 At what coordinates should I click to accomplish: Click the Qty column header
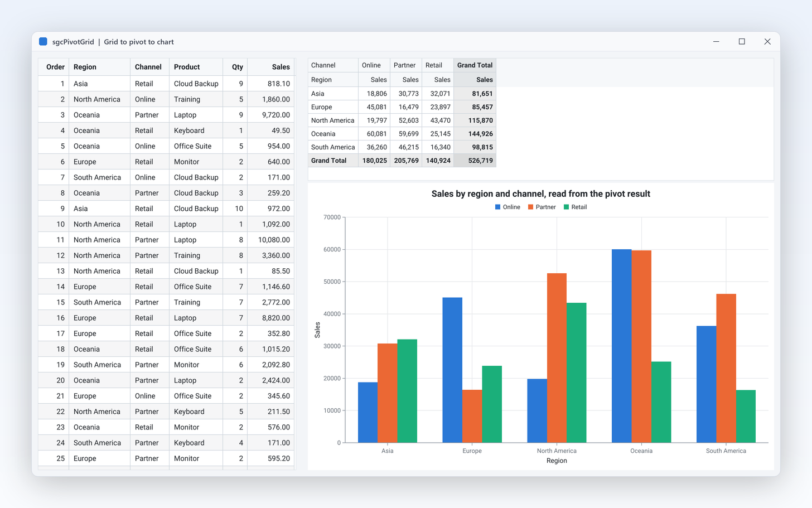point(235,67)
